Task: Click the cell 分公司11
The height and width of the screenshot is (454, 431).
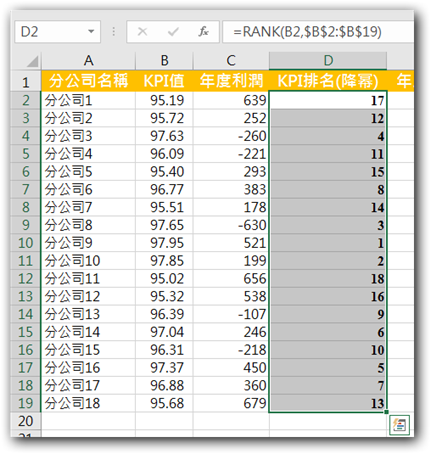Action: [x=88, y=278]
